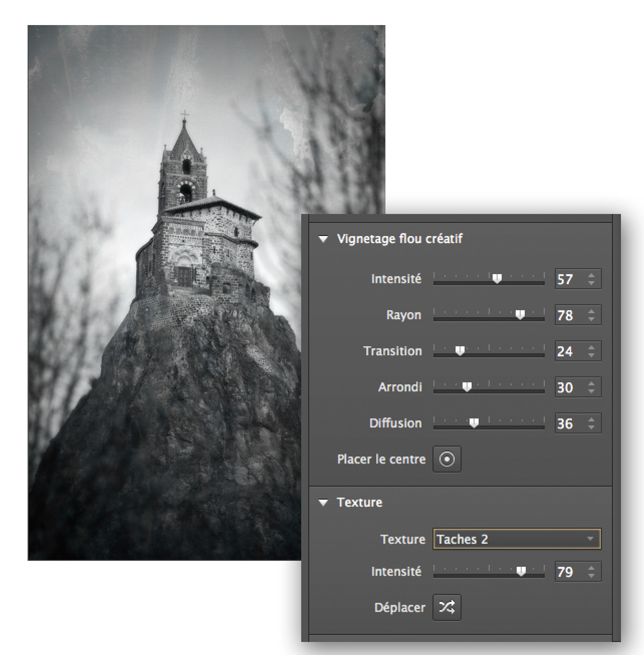Click the Placer le centre target icon

coord(447,459)
